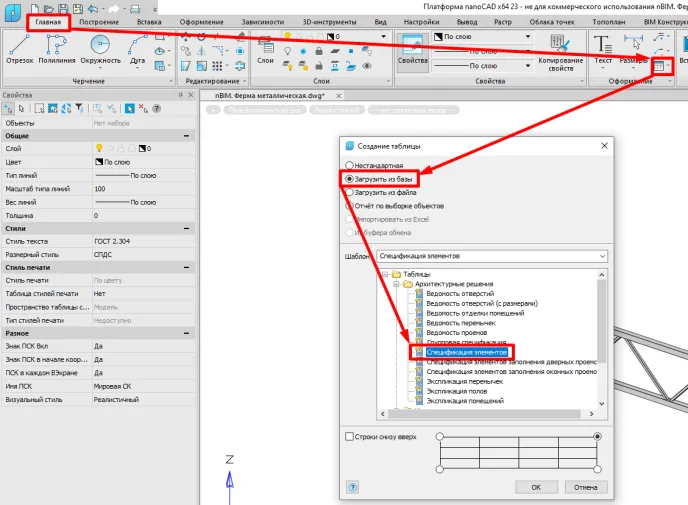Collapse the Архитектурные решения tree folder
The width and height of the screenshot is (688, 505).
tap(395, 284)
